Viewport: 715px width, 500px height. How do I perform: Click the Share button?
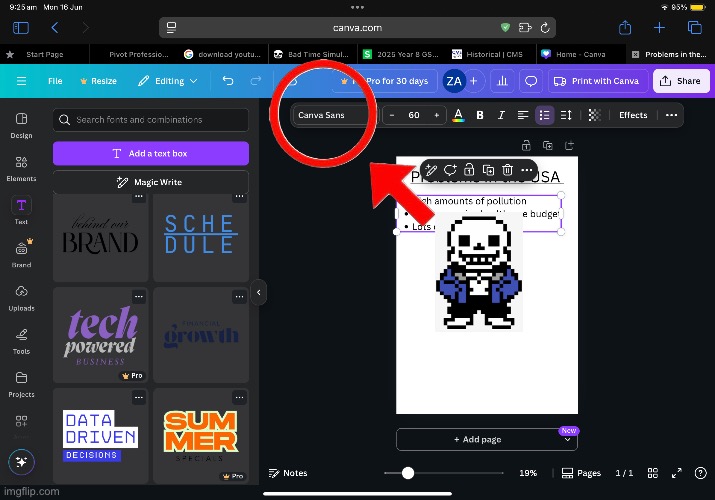coord(681,81)
